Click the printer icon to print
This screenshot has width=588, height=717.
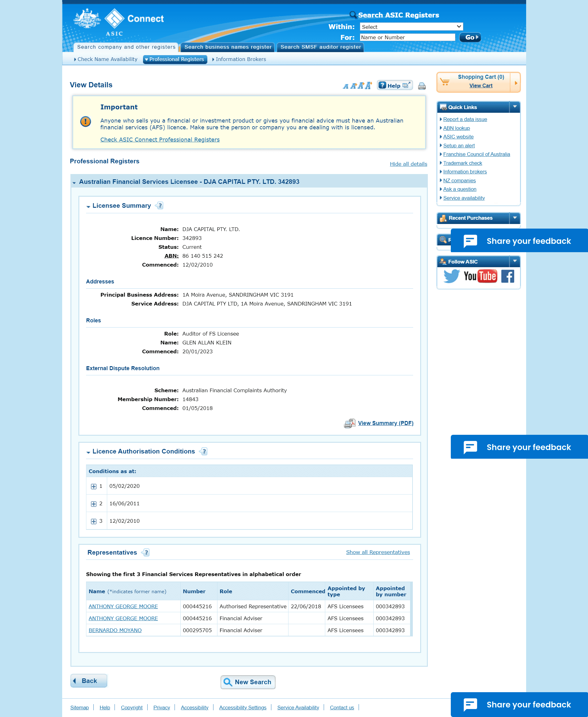[422, 85]
